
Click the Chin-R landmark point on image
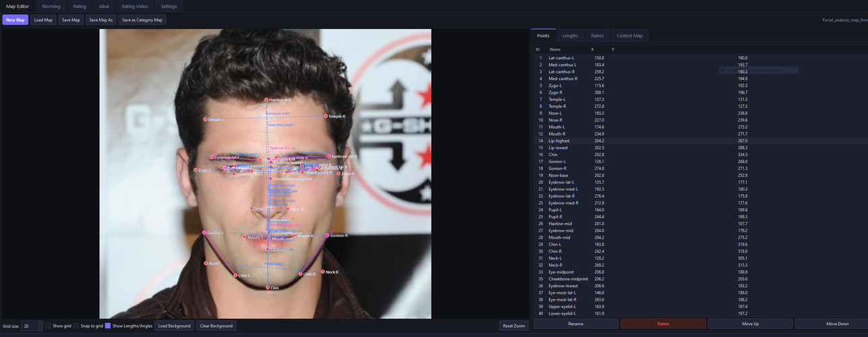[x=301, y=274]
